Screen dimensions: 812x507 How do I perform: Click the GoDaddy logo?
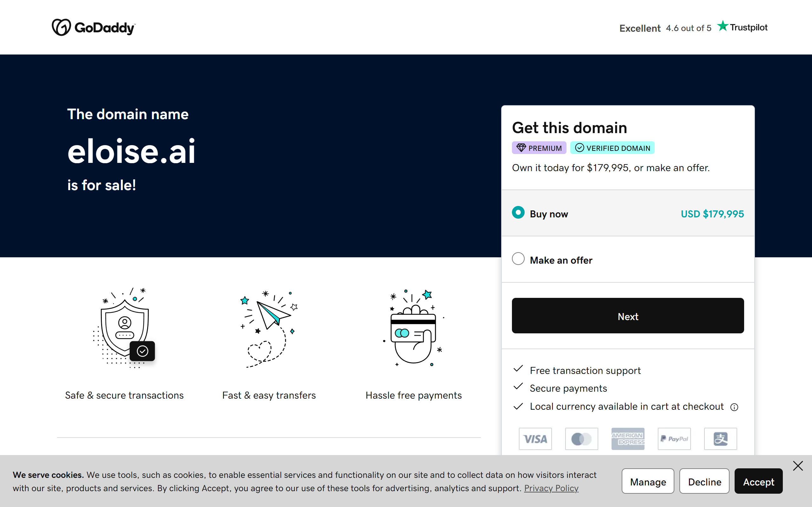[94, 27]
